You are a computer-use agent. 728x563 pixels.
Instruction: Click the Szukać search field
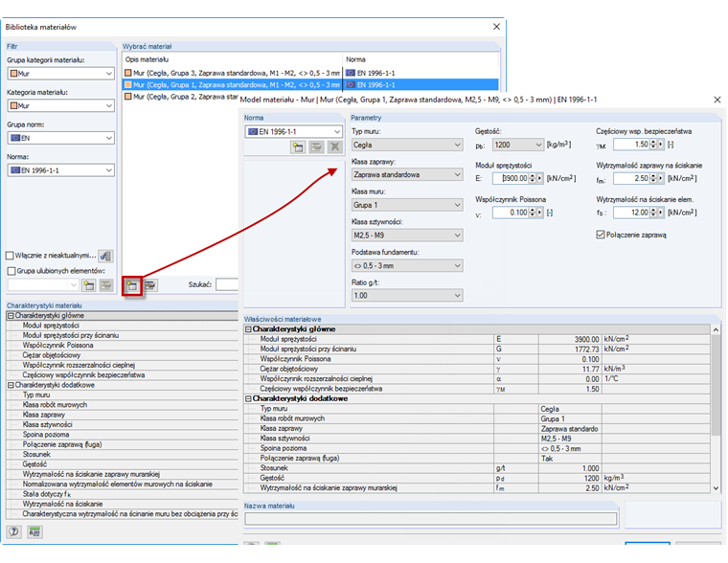tap(228, 284)
